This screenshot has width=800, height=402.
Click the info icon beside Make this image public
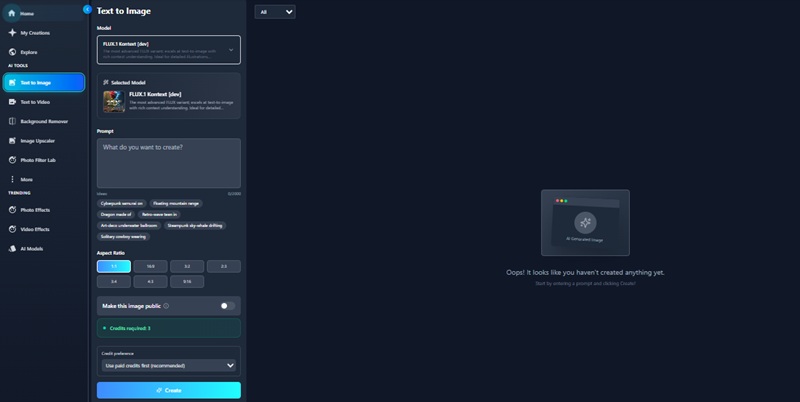click(166, 306)
